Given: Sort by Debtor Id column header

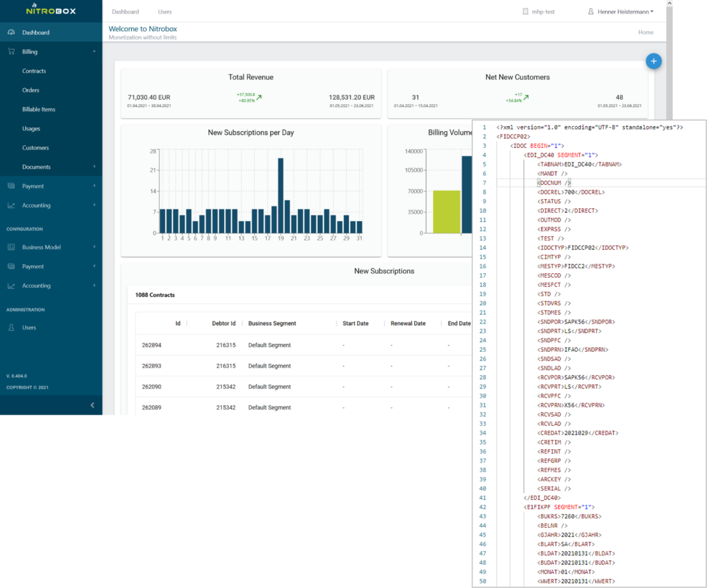Looking at the screenshot, I should pyautogui.click(x=224, y=324).
